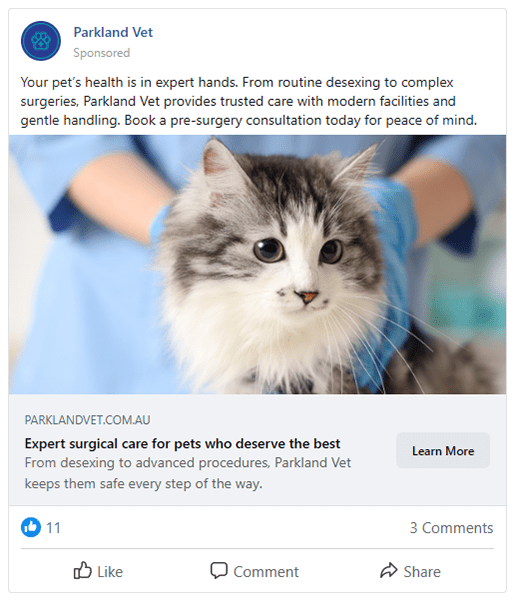The width and height of the screenshot is (515, 601).
Task: Click the Like thumbs-up outline icon
Action: (82, 570)
